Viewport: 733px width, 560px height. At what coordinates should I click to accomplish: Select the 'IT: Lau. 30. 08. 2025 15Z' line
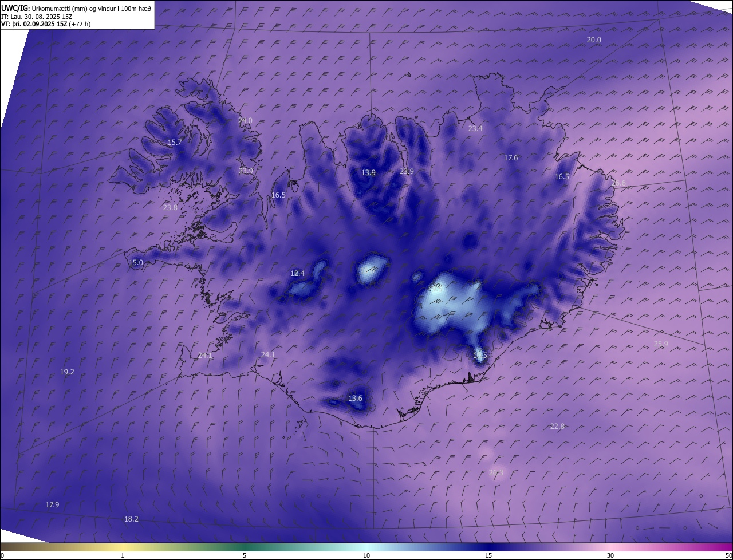click(36, 17)
